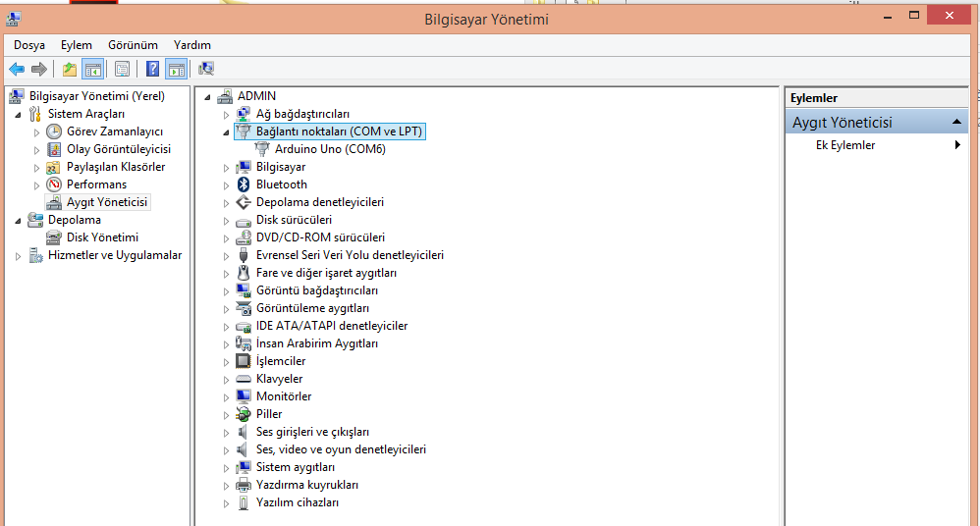Click the Klavyeler keyboard icon
980x526 pixels.
tap(244, 379)
